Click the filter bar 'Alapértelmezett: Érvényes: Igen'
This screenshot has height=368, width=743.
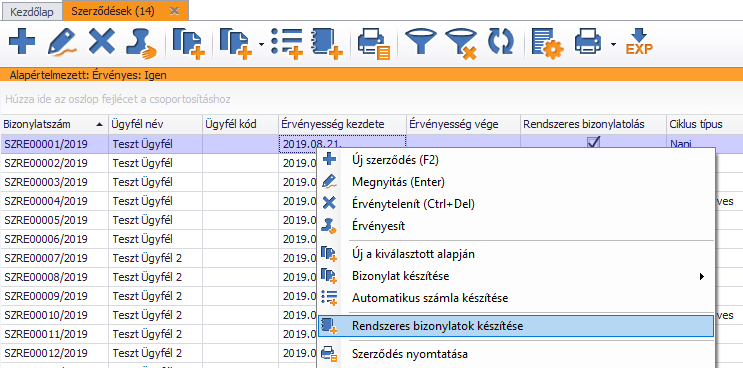[372, 75]
